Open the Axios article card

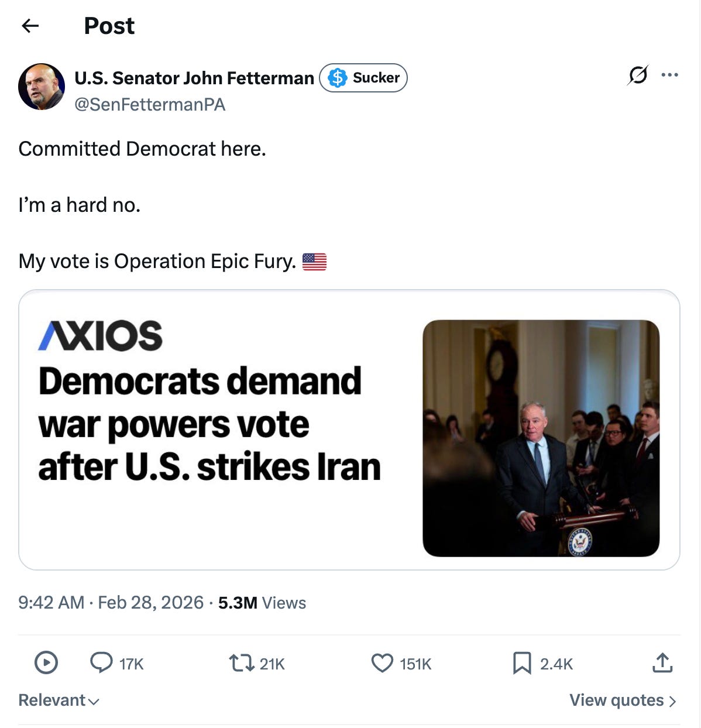[350, 428]
